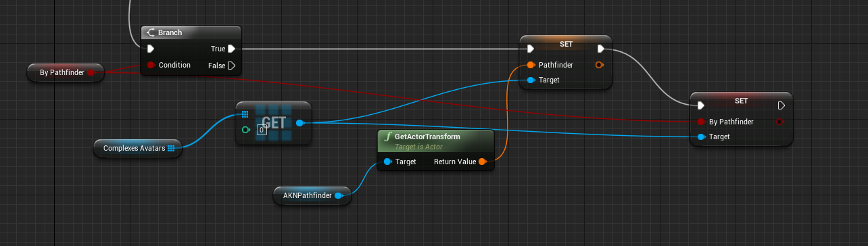Select the AKNPathfinder variable node

(312, 195)
